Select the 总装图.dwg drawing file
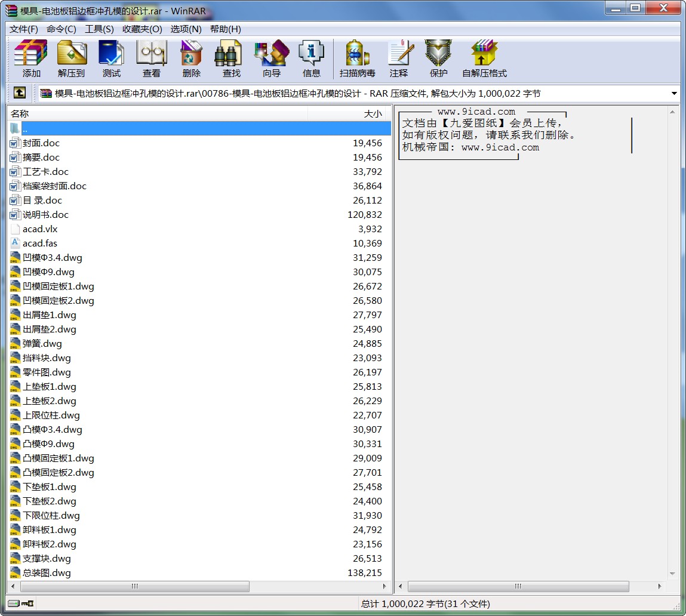Viewport: 686px width, 616px height. [47, 573]
